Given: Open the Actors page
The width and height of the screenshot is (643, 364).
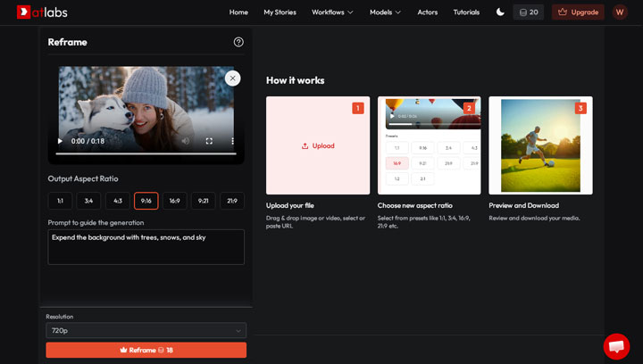Looking at the screenshot, I should pos(427,12).
